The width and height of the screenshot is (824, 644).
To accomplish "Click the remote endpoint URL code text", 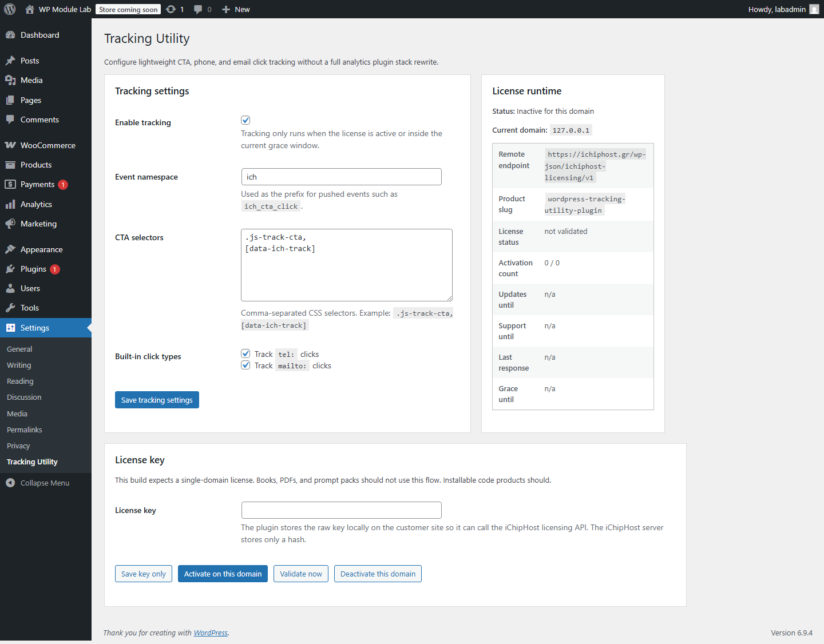I will [595, 166].
